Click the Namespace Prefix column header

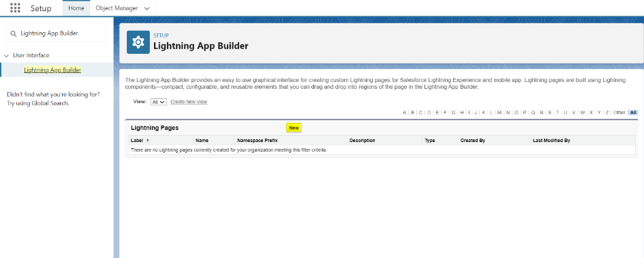click(x=258, y=141)
